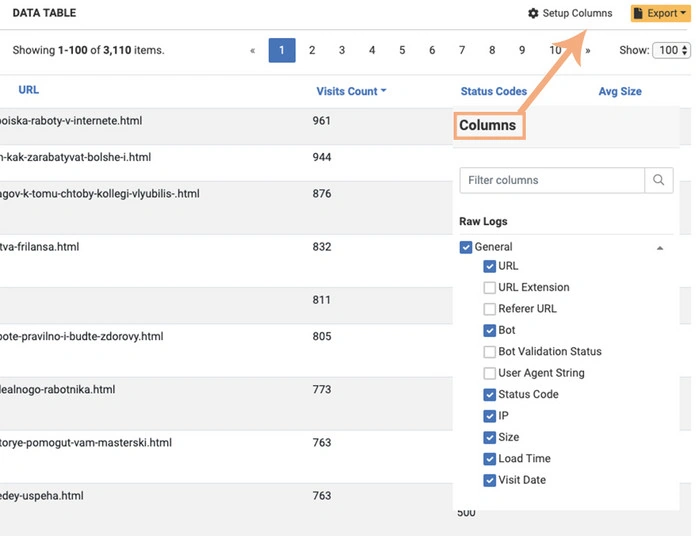Screen dimensions: 699x536
Task: Click the search magnifier icon in Columns
Action: click(658, 180)
